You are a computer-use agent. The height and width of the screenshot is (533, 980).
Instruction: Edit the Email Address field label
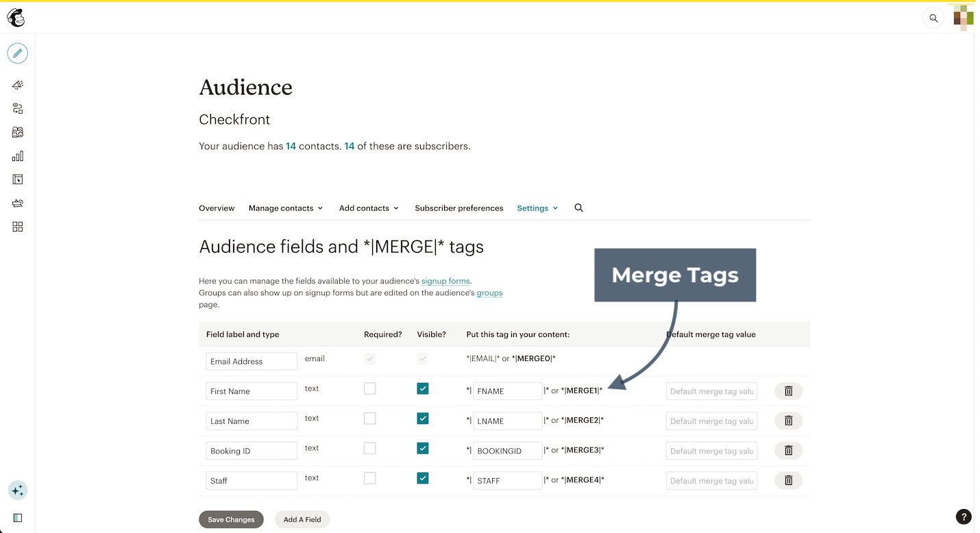click(x=252, y=361)
